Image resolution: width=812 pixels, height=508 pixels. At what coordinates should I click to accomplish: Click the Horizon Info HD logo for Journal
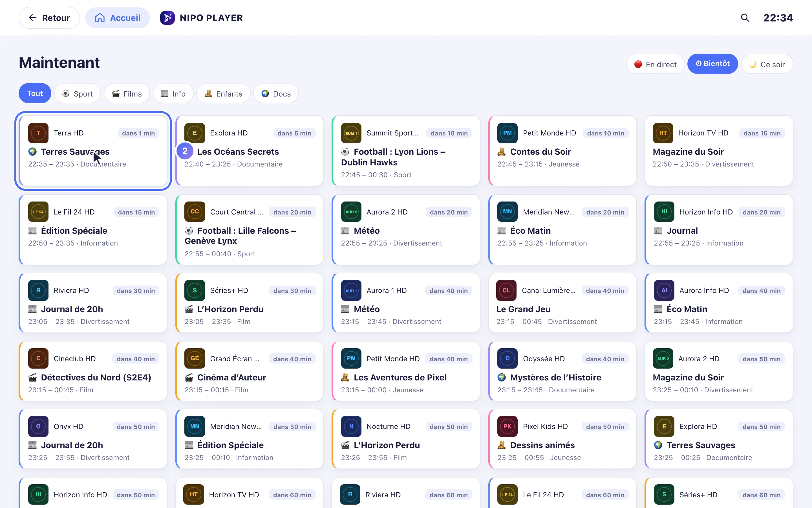664,212
